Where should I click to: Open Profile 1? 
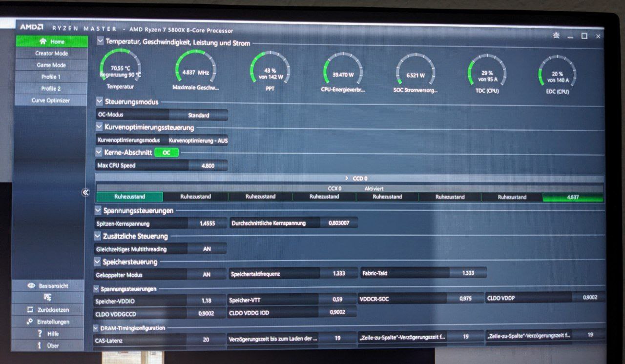pos(51,77)
